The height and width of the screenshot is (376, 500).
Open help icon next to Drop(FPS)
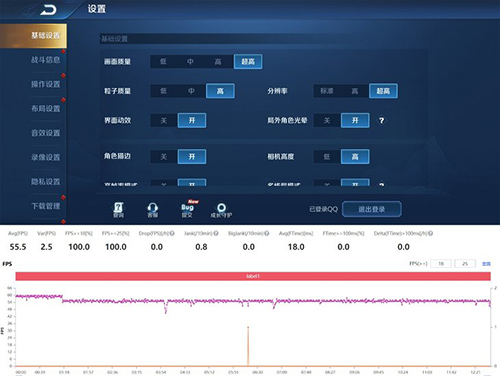coord(172,233)
